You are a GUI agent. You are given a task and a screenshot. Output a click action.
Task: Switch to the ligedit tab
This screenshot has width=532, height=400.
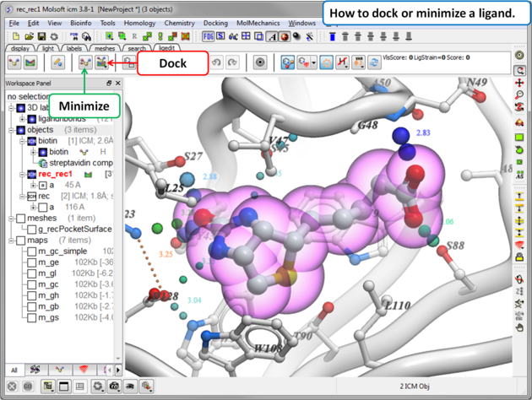[166, 48]
